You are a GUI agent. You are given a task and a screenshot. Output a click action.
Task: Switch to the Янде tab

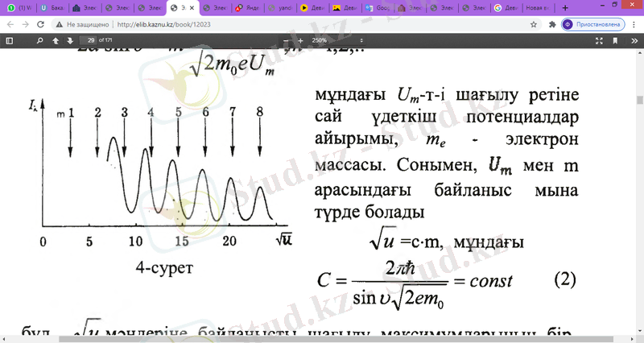[x=250, y=8]
